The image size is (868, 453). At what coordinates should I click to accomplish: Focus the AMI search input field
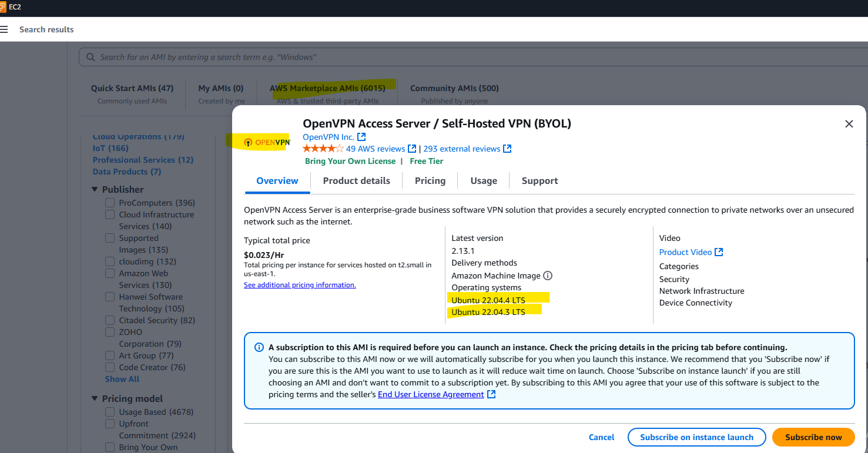[472, 57]
